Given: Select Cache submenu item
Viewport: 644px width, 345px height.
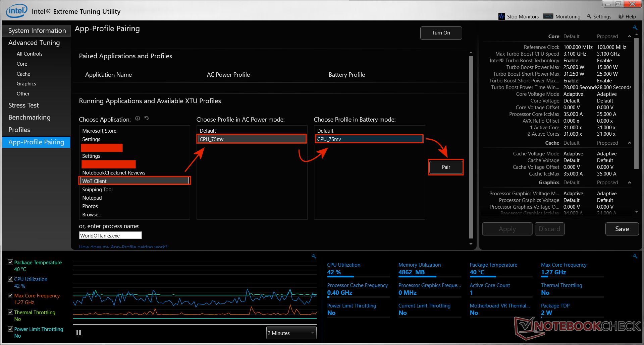Looking at the screenshot, I should pos(23,74).
